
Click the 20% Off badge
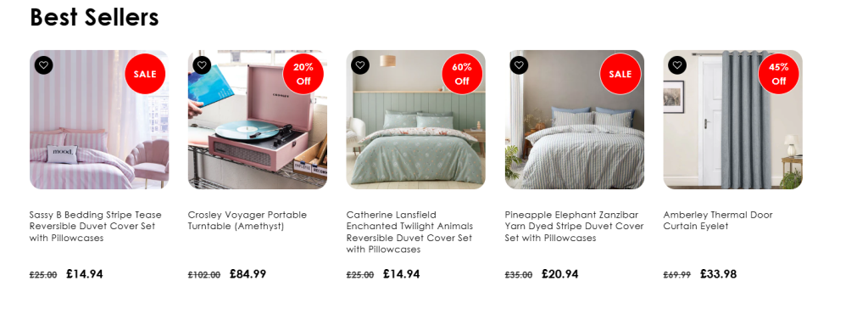click(x=303, y=74)
